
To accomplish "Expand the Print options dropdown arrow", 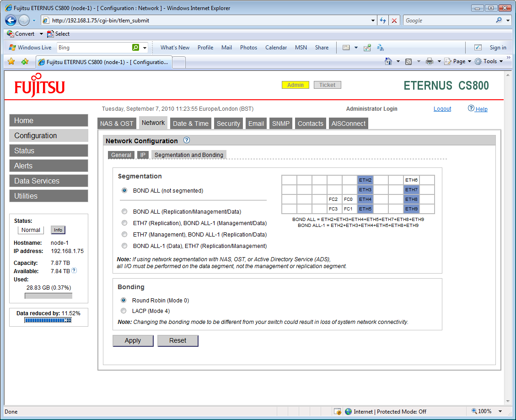I will click(439, 62).
